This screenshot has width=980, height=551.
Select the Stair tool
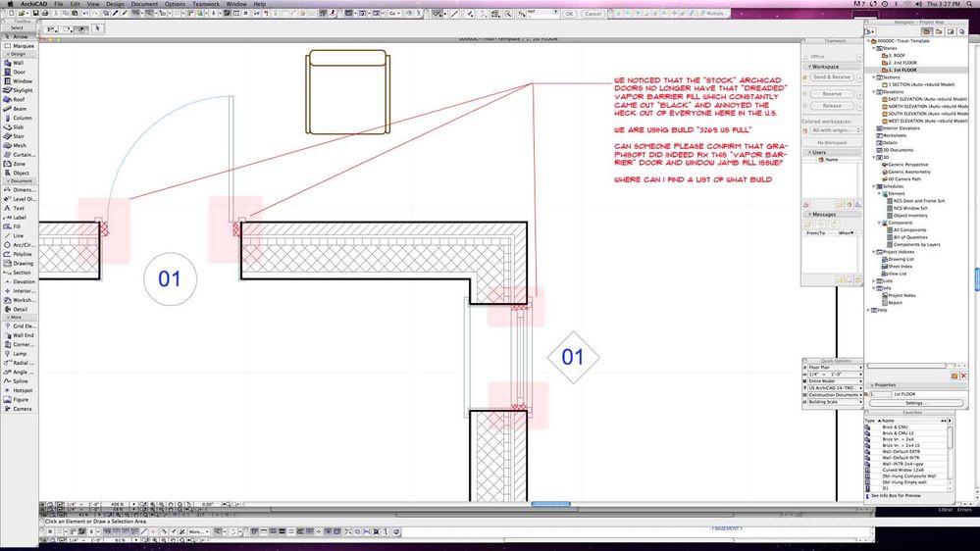coord(19,136)
